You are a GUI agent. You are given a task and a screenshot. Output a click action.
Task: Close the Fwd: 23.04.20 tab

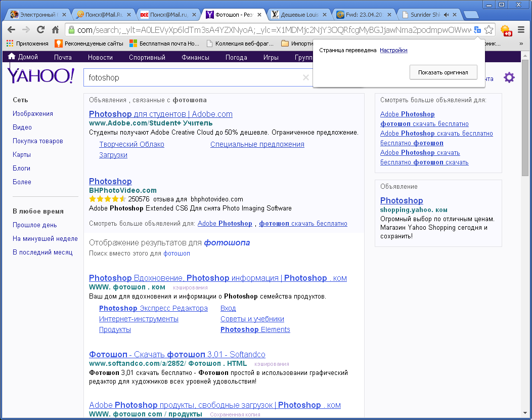point(389,15)
